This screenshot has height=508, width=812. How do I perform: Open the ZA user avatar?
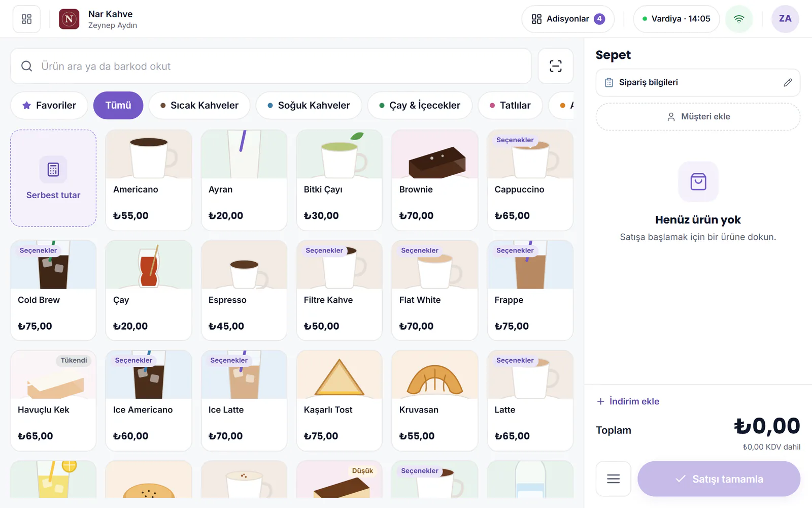(x=785, y=19)
